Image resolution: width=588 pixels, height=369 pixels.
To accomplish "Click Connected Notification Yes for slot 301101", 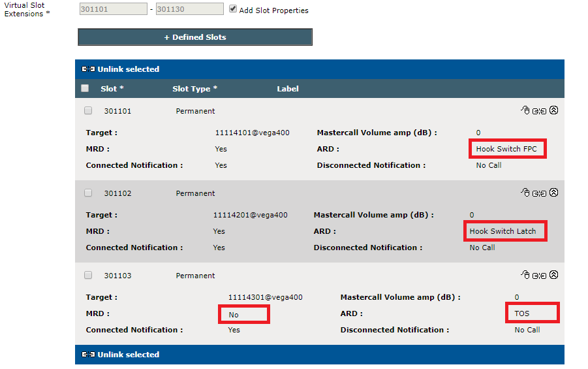I will [221, 165].
